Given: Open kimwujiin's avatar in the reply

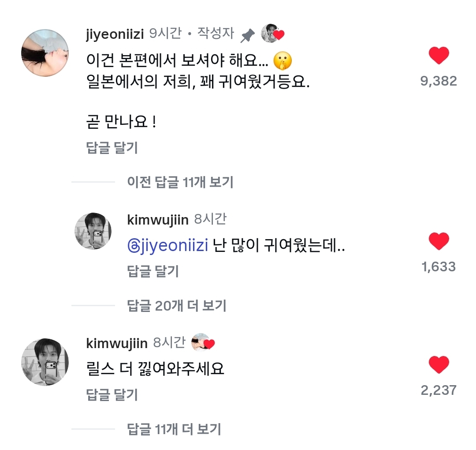Looking at the screenshot, I should 92,231.
